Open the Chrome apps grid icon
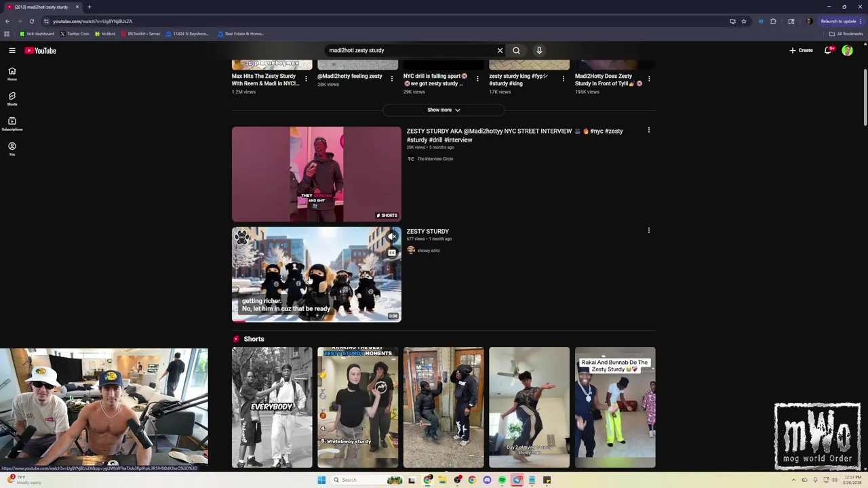868x488 pixels. point(7,34)
